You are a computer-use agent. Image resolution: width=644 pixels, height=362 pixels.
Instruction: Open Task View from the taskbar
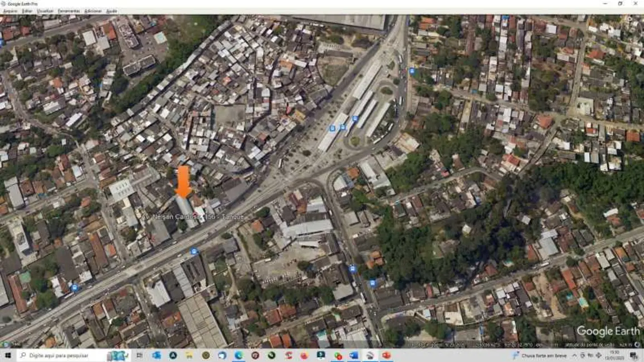pyautogui.click(x=138, y=355)
